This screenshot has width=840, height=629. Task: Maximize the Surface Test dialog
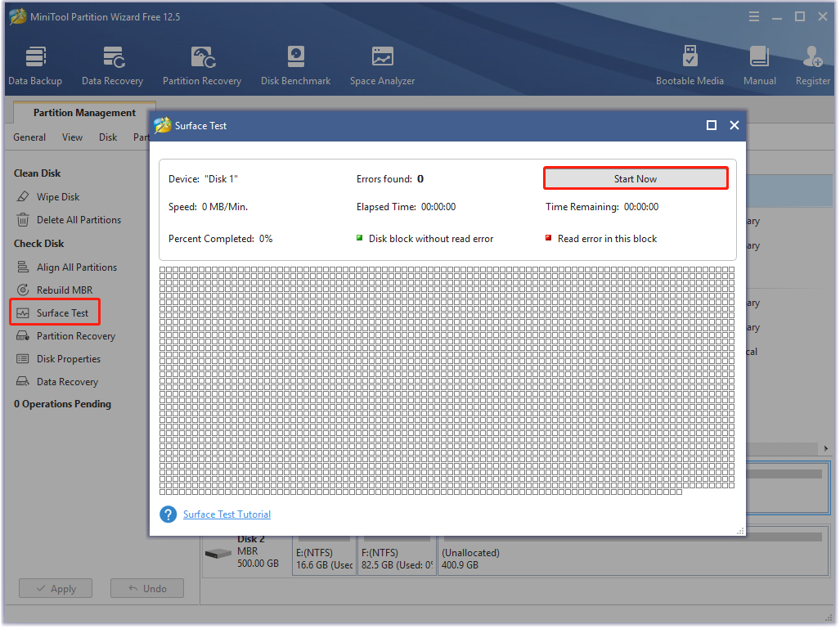(712, 125)
